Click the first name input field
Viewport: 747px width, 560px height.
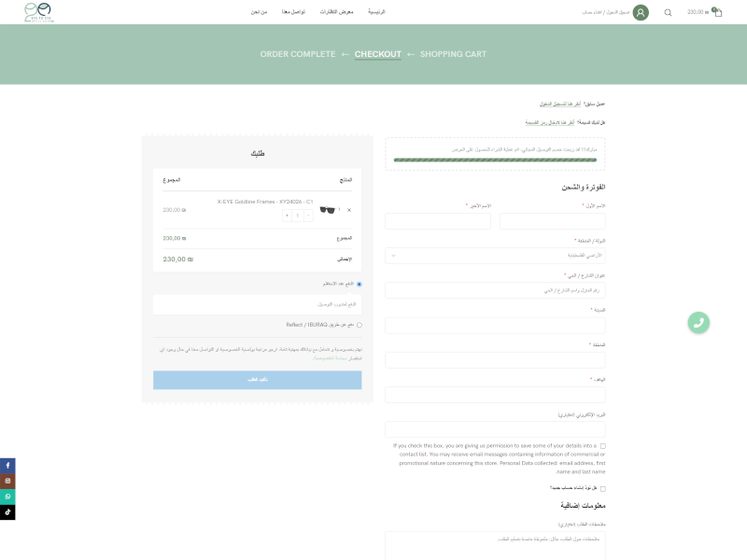[x=552, y=221]
